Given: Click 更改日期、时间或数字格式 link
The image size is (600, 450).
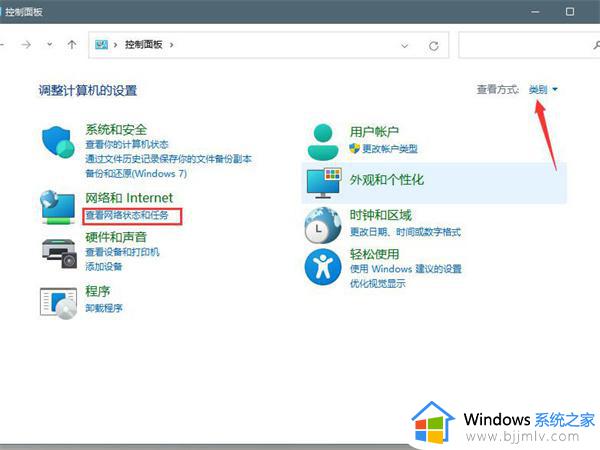Looking at the screenshot, I should point(405,232).
